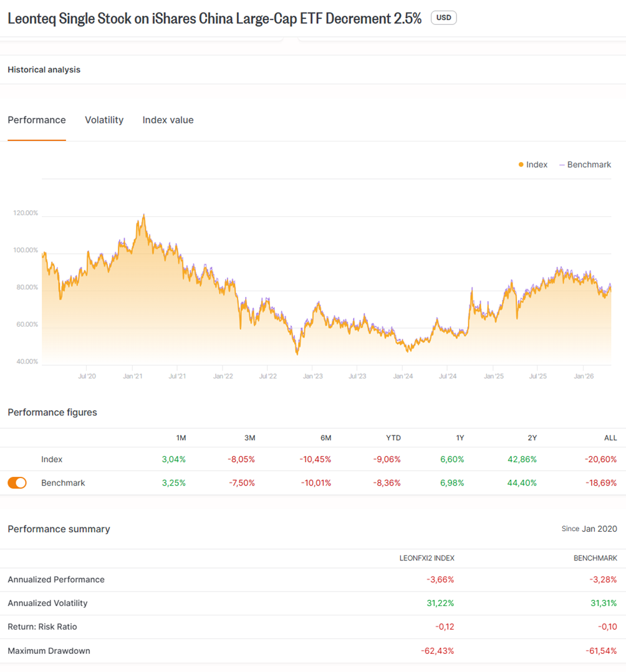Image resolution: width=626 pixels, height=672 pixels.
Task: Pick the 1Y period header
Action: click(460, 438)
